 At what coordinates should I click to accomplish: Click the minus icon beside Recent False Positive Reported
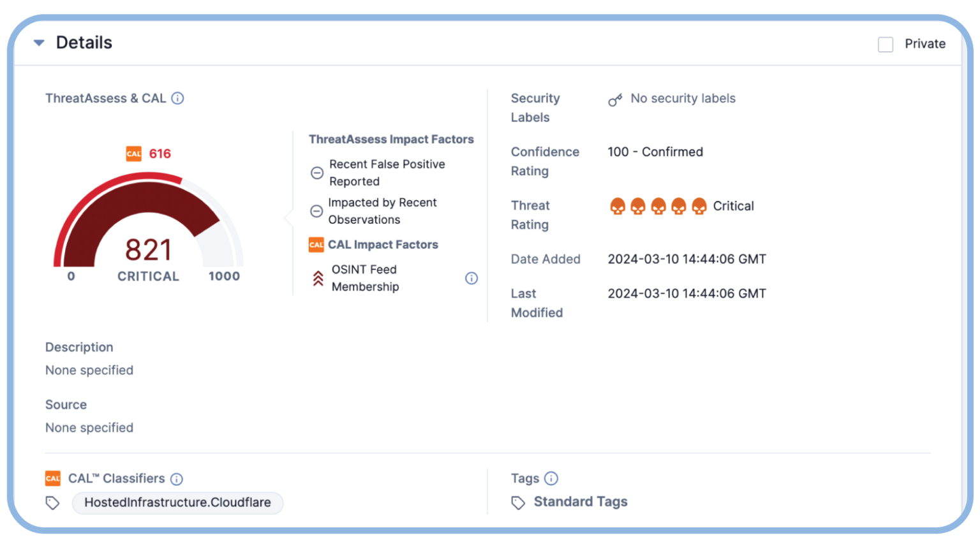click(317, 172)
